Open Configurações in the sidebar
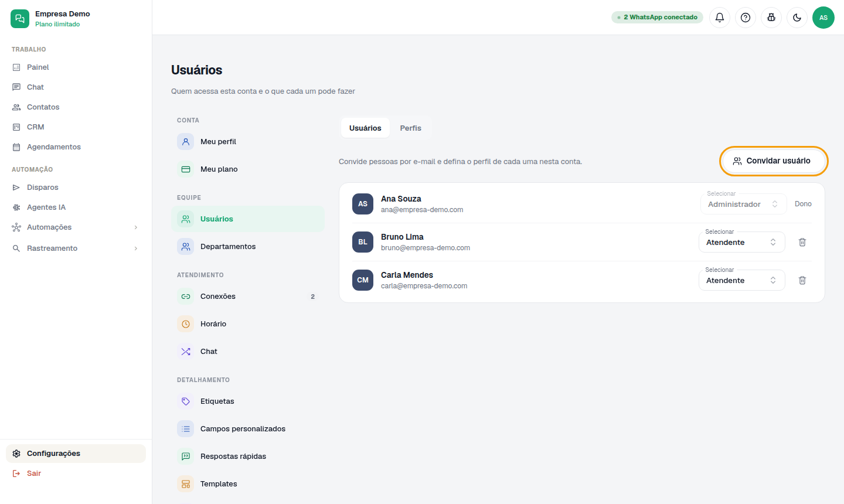Image resolution: width=844 pixels, height=504 pixels. pos(76,454)
